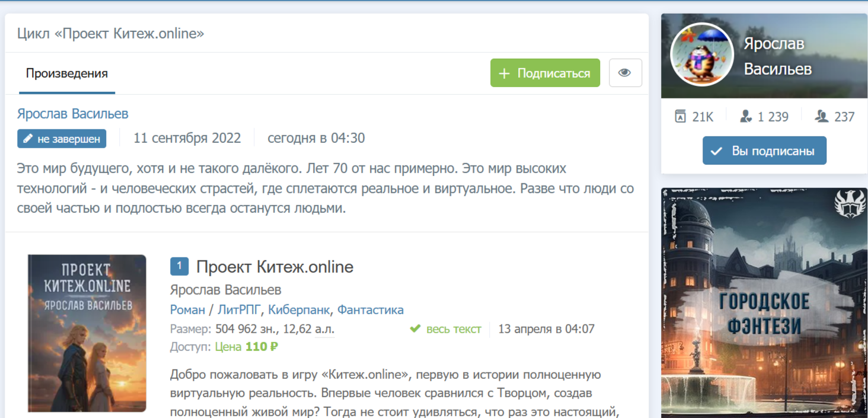
Task: Click the author avatar with umbrella
Action: pyautogui.click(x=701, y=55)
